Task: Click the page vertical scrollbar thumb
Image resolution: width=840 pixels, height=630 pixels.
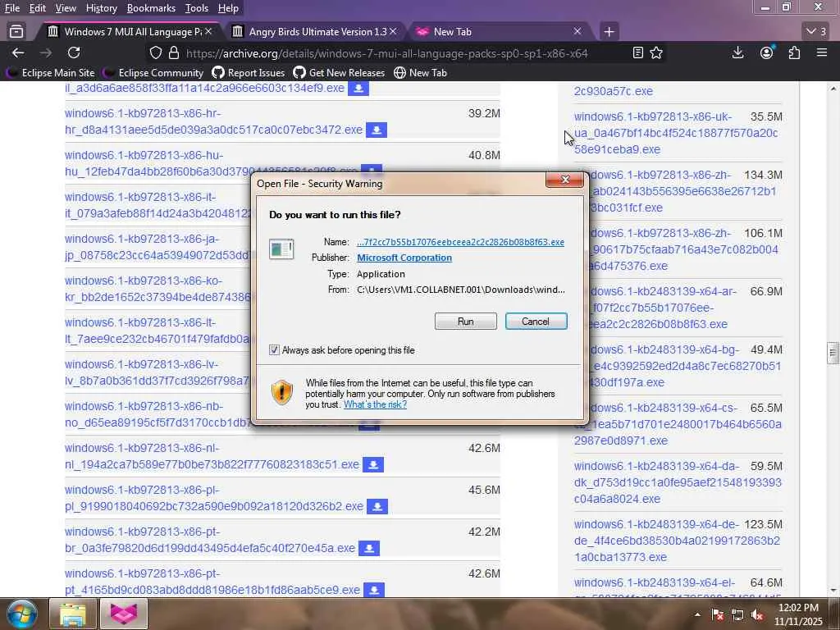Action: 833,353
